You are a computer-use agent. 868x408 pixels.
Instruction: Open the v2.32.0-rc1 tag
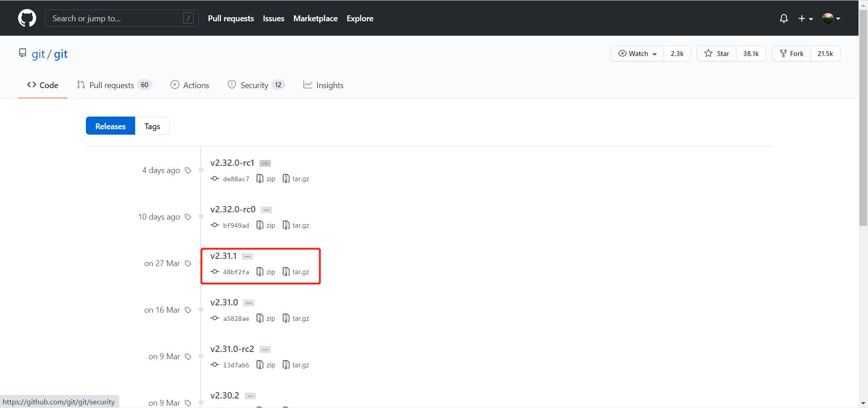pyautogui.click(x=232, y=163)
